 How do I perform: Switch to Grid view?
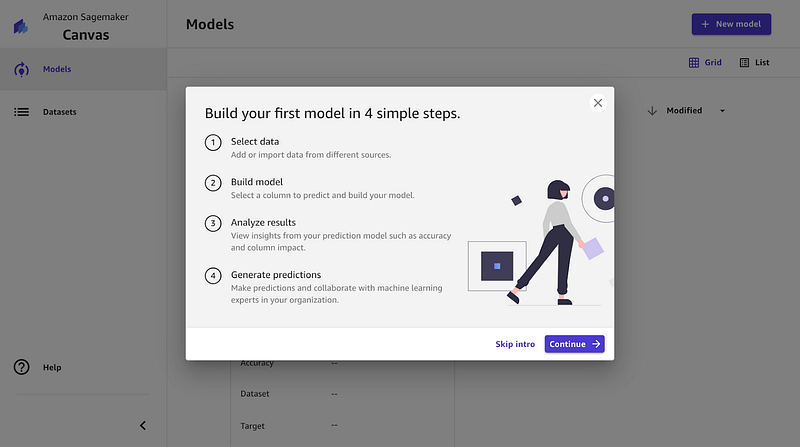point(705,63)
